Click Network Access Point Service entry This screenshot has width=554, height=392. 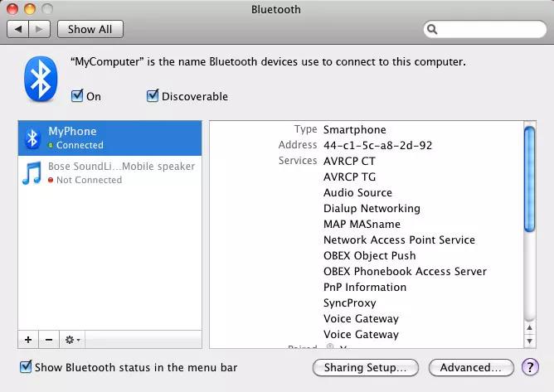pos(400,240)
